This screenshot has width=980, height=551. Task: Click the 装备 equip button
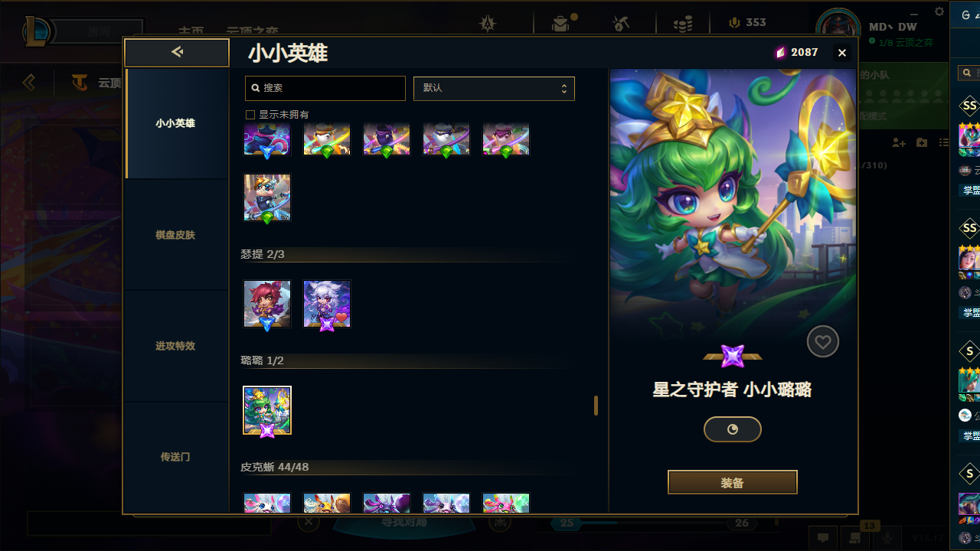click(733, 483)
